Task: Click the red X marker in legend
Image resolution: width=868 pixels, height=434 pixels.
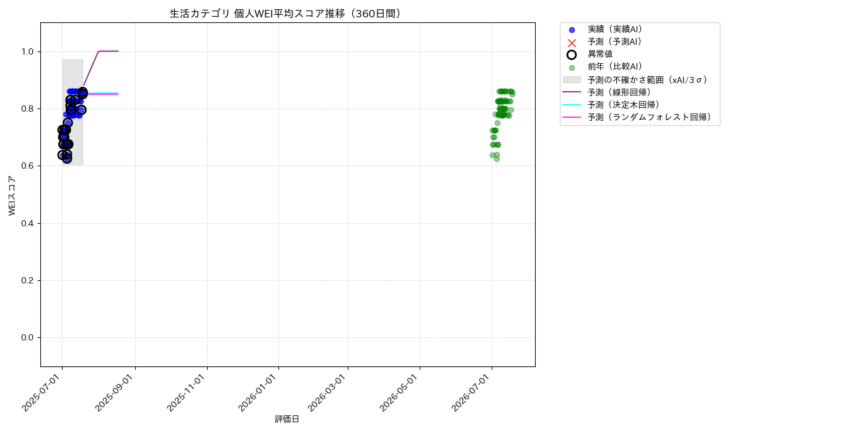Action: click(x=572, y=42)
